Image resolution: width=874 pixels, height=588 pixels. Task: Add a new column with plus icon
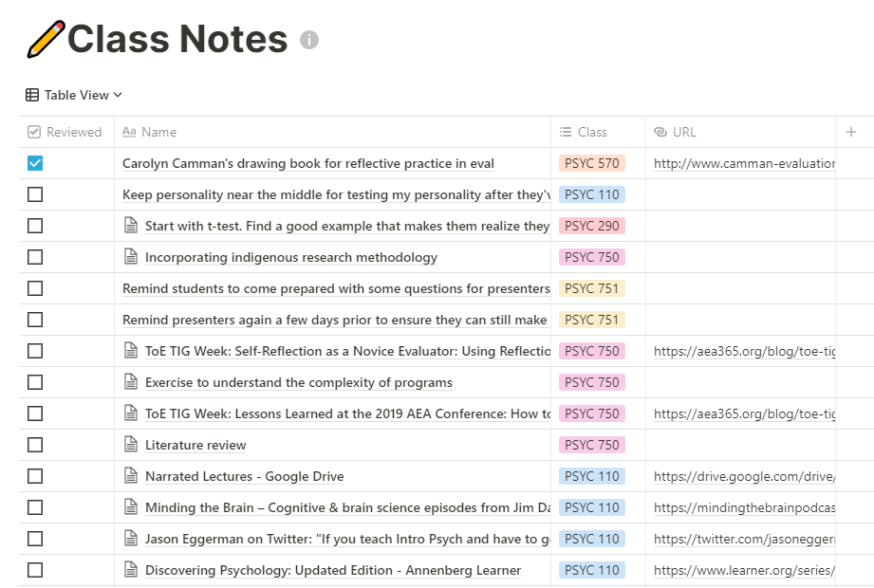click(x=850, y=132)
